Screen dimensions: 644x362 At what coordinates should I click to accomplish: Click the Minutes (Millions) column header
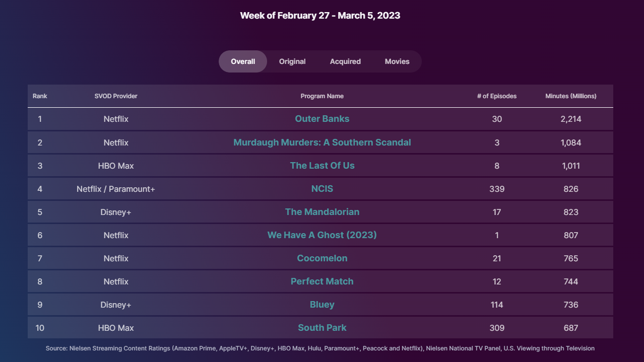coord(571,96)
